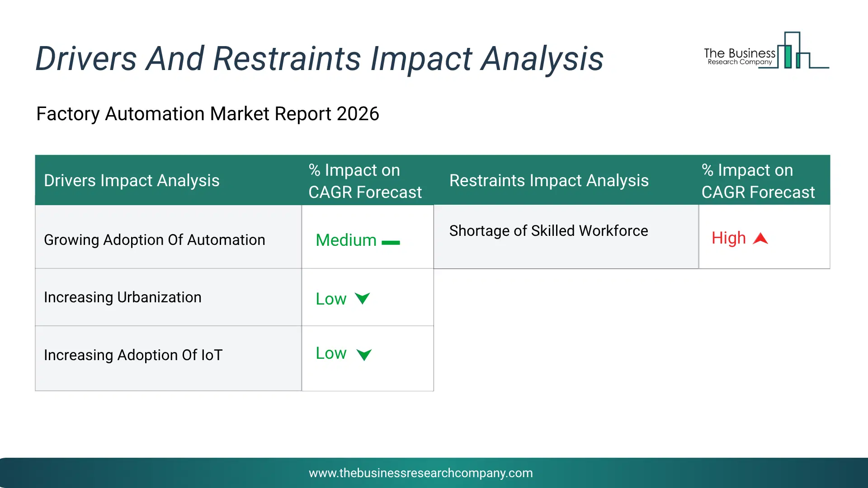Viewport: 868px width, 488px height.
Task: Click the green Medium impact value
Action: [346, 240]
